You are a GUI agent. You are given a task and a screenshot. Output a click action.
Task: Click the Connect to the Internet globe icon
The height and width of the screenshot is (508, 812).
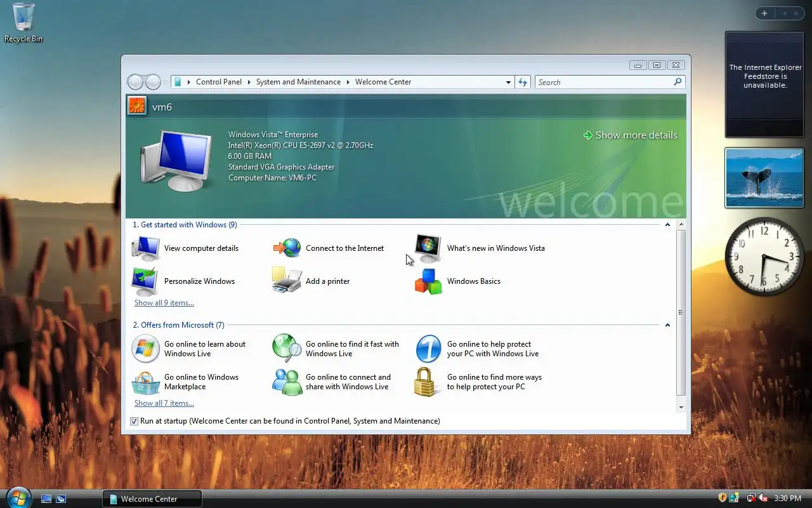click(287, 248)
